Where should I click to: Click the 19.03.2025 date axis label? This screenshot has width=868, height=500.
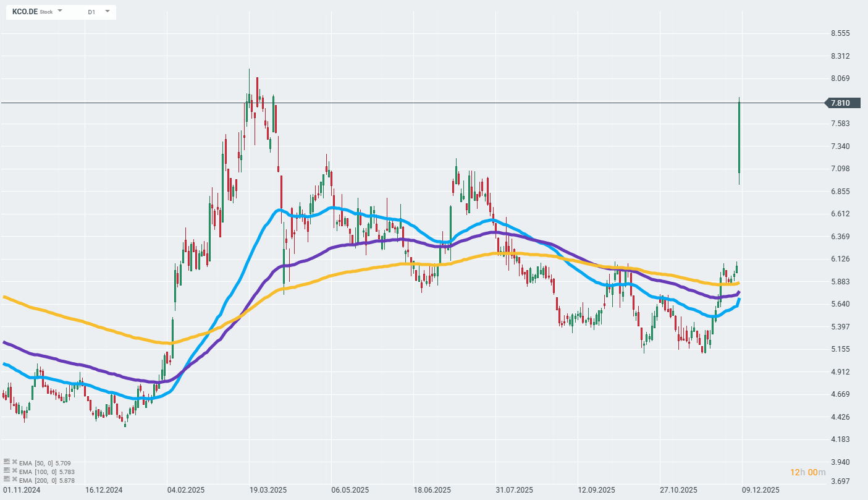point(268,490)
